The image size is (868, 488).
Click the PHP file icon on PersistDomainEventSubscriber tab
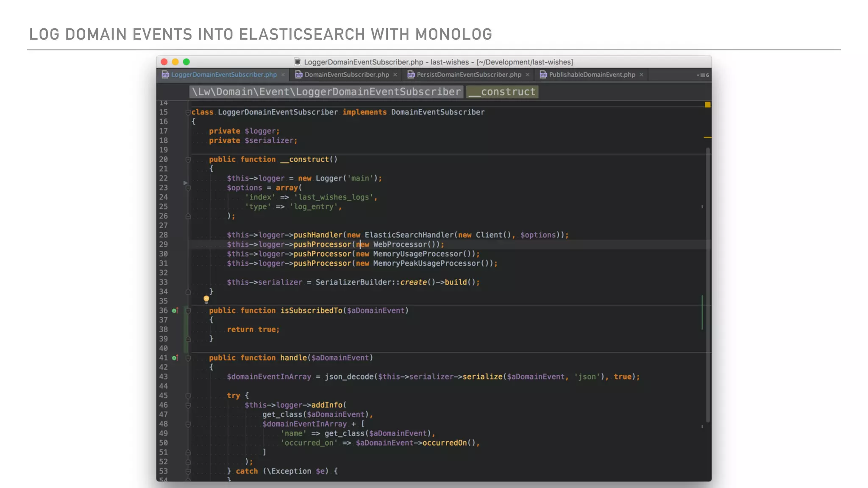tap(411, 75)
